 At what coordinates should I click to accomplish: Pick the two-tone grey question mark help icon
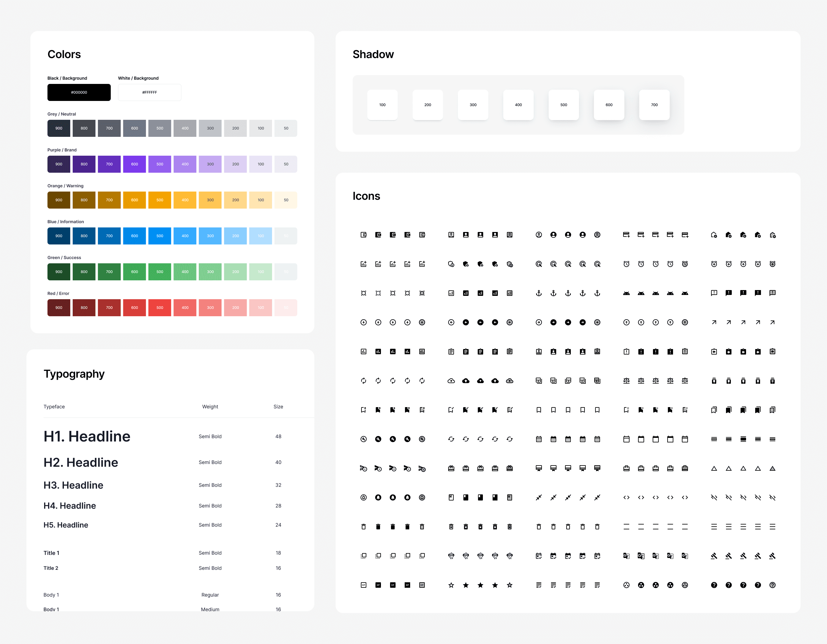point(772,585)
